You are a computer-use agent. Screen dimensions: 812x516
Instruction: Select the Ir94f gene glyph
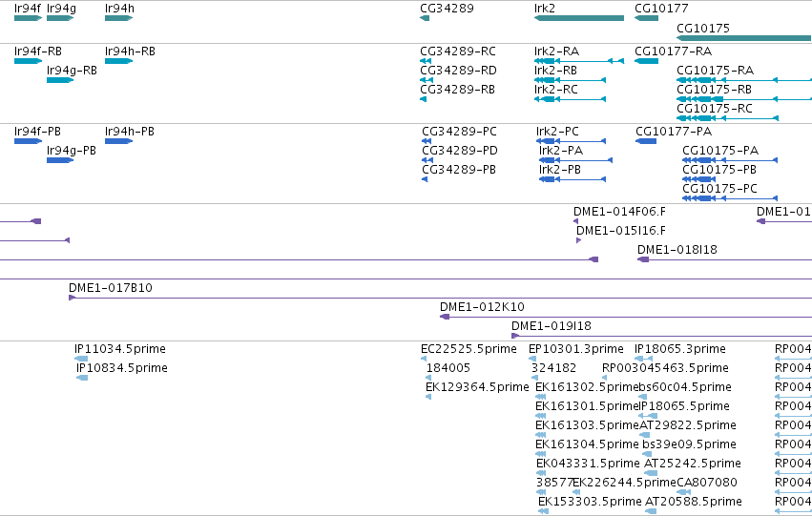(28, 18)
